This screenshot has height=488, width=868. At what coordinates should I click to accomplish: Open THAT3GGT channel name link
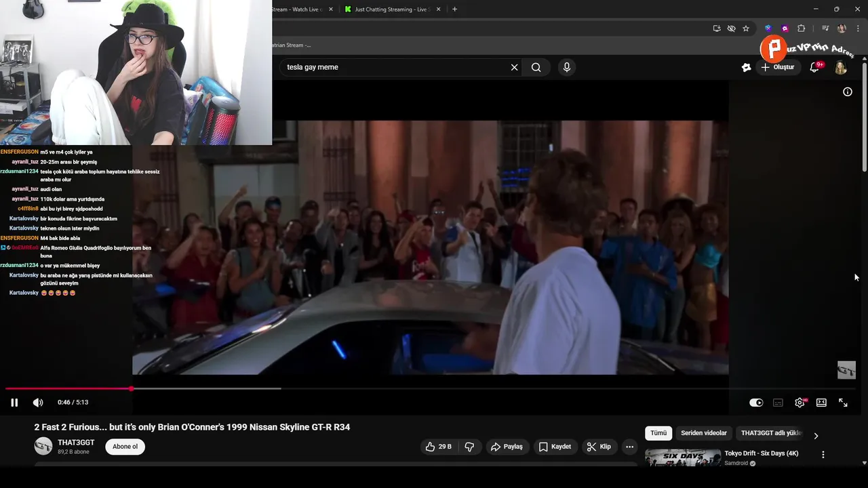pyautogui.click(x=76, y=443)
